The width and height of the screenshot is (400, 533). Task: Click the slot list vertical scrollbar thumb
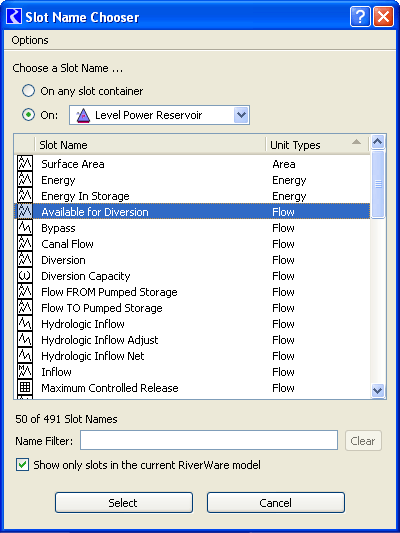(x=378, y=184)
